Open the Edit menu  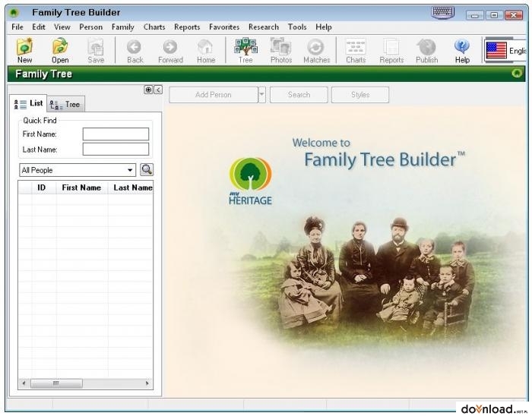[x=39, y=27]
